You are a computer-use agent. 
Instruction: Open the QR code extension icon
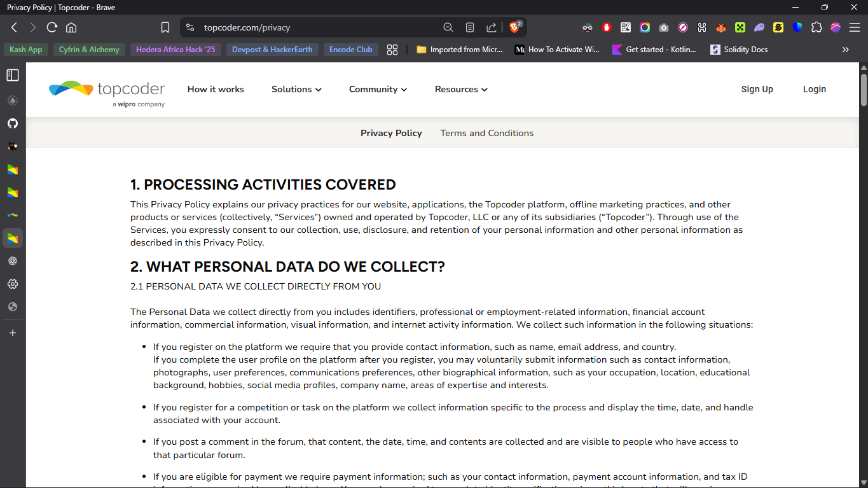(626, 27)
